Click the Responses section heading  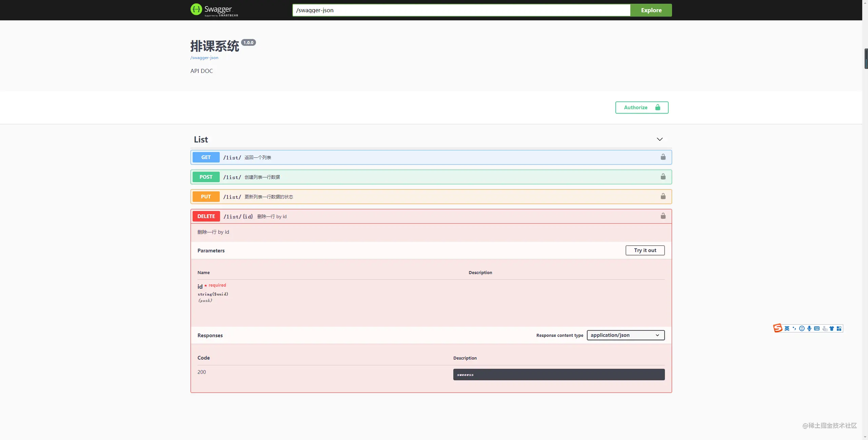pyautogui.click(x=210, y=335)
